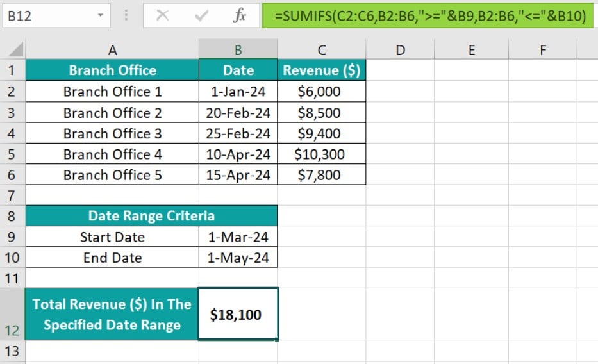Select date cell "15-Apr-24"
Image resolution: width=598 pixels, height=364 pixels.
click(238, 174)
